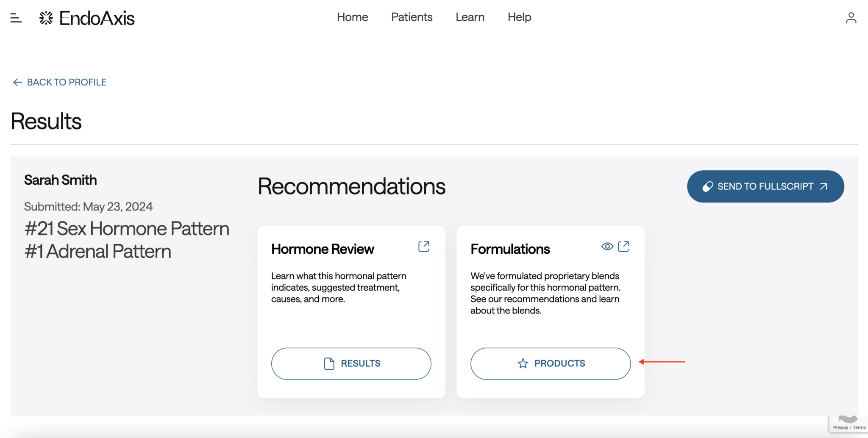The height and width of the screenshot is (438, 868).
Task: Toggle the Formulations eye visibility icon
Action: click(x=607, y=247)
